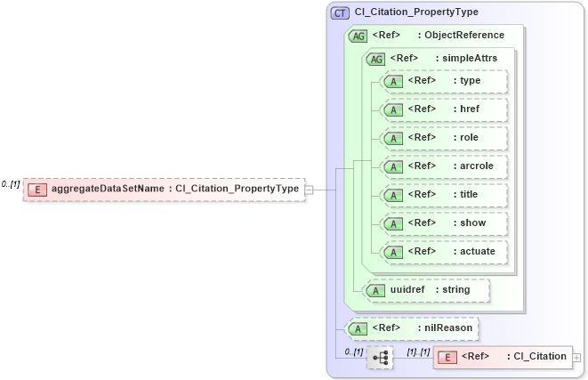The height and width of the screenshot is (380, 588).
Task: Select the ': show' attribute label
Action: (x=470, y=222)
